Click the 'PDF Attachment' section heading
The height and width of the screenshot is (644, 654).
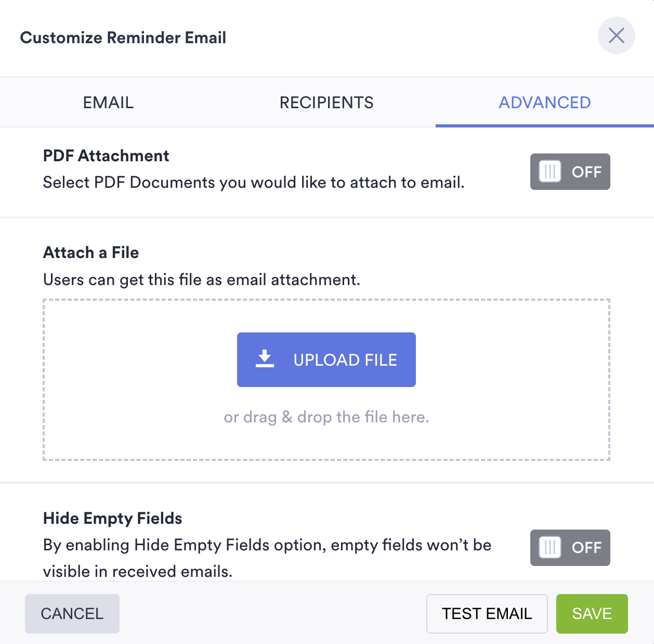point(106,156)
